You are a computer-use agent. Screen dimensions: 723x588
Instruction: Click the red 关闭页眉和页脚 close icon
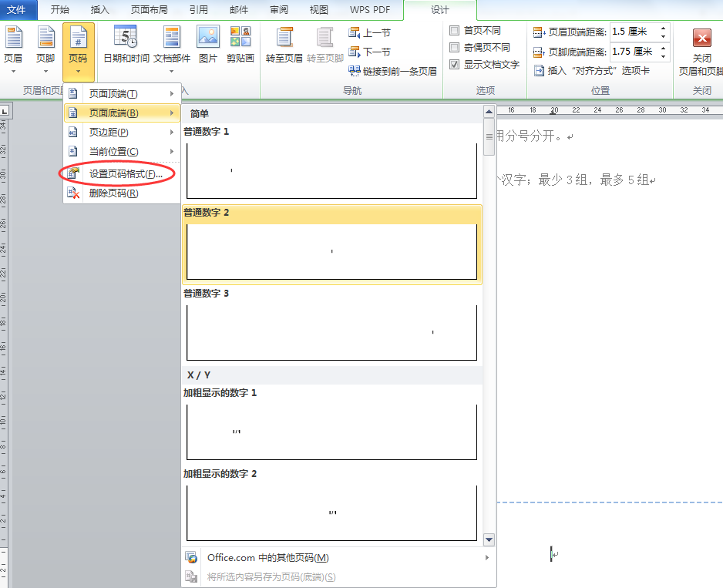point(701,40)
